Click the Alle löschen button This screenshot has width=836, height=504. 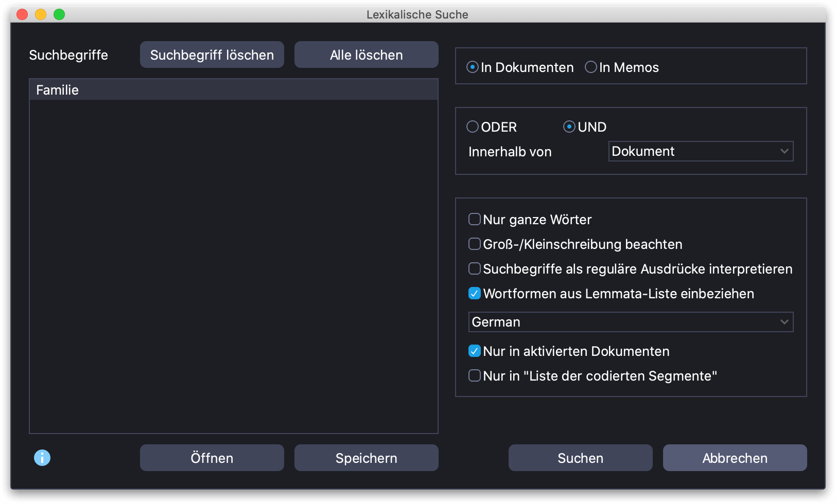point(367,55)
